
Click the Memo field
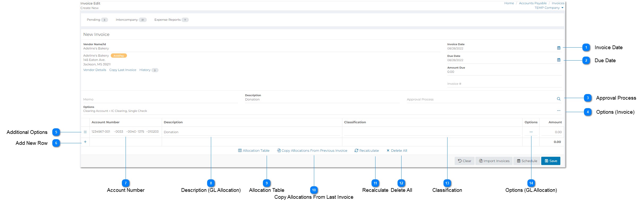click(x=160, y=99)
